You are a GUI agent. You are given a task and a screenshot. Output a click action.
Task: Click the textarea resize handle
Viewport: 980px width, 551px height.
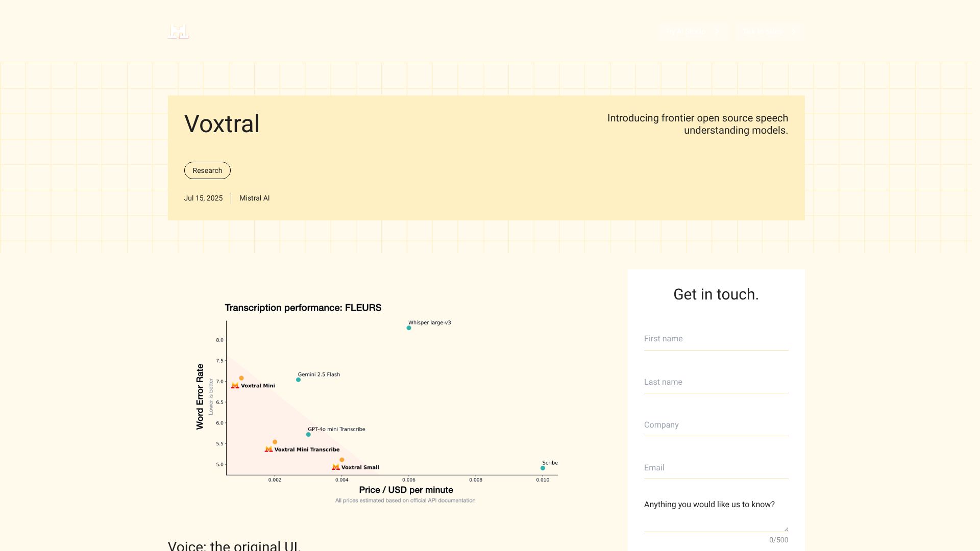786,529
